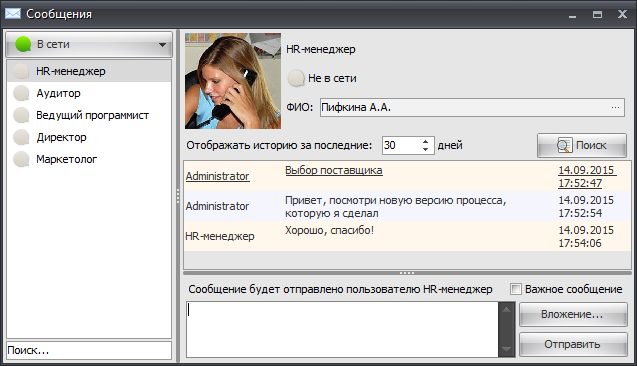Click the envelope icon in the title bar
This screenshot has width=637, height=366.
coord(13,14)
